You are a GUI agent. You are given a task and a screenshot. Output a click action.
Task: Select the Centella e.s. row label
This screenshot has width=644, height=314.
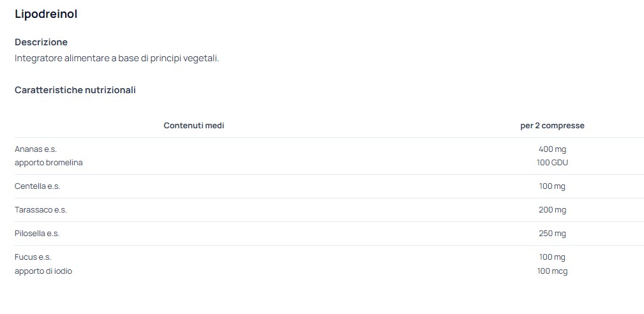(x=38, y=186)
